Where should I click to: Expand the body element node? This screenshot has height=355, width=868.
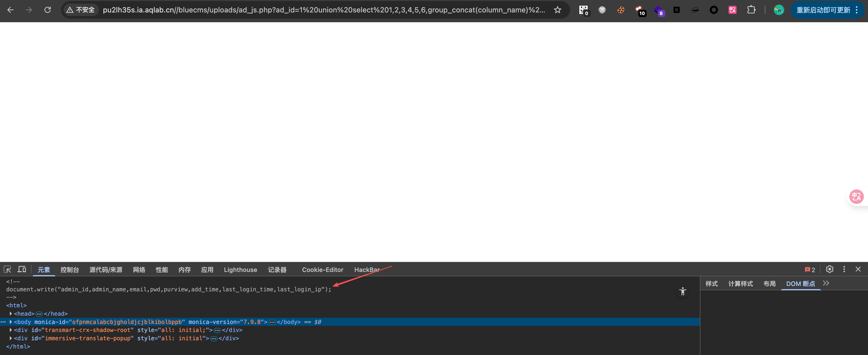point(11,322)
